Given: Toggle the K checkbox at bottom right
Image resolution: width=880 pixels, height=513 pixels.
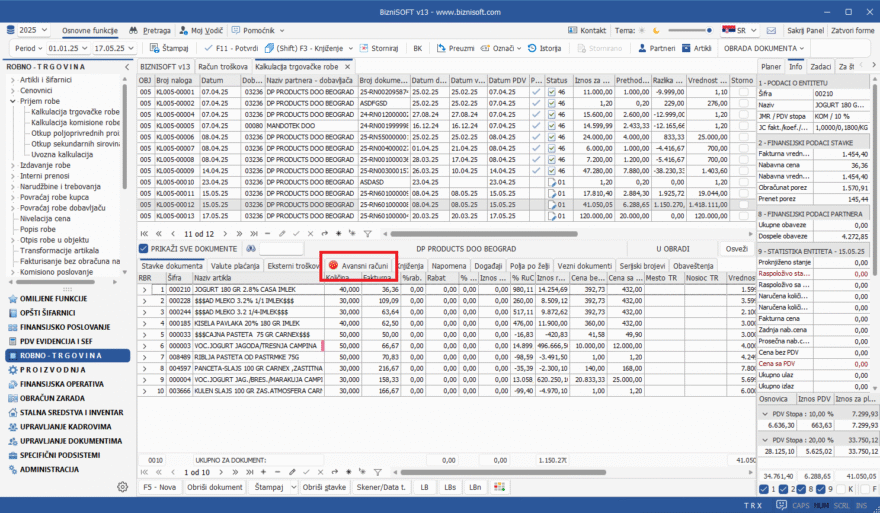Looking at the screenshot, I should pos(839,489).
